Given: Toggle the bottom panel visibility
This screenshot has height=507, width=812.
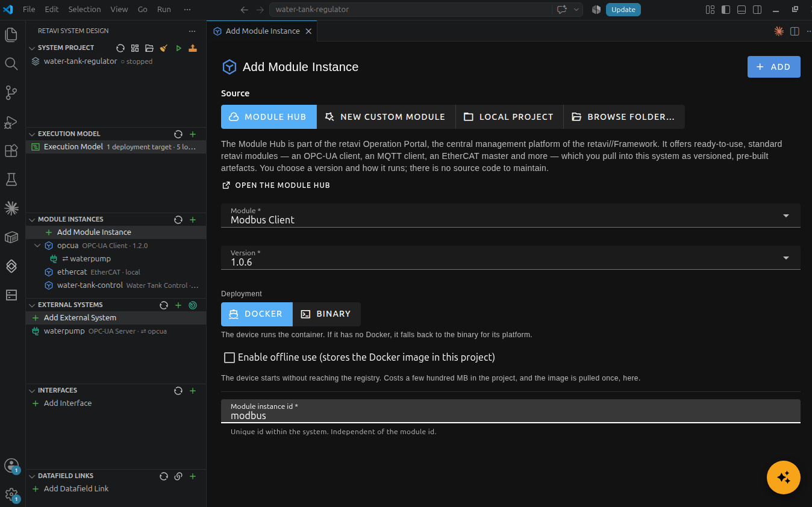Looking at the screenshot, I should coord(742,10).
